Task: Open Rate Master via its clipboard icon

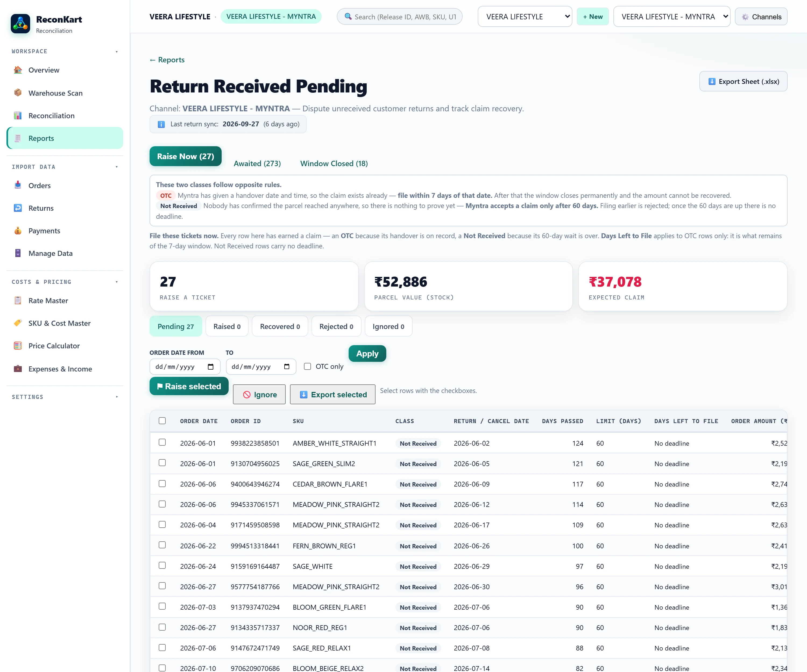Action: pyautogui.click(x=18, y=301)
